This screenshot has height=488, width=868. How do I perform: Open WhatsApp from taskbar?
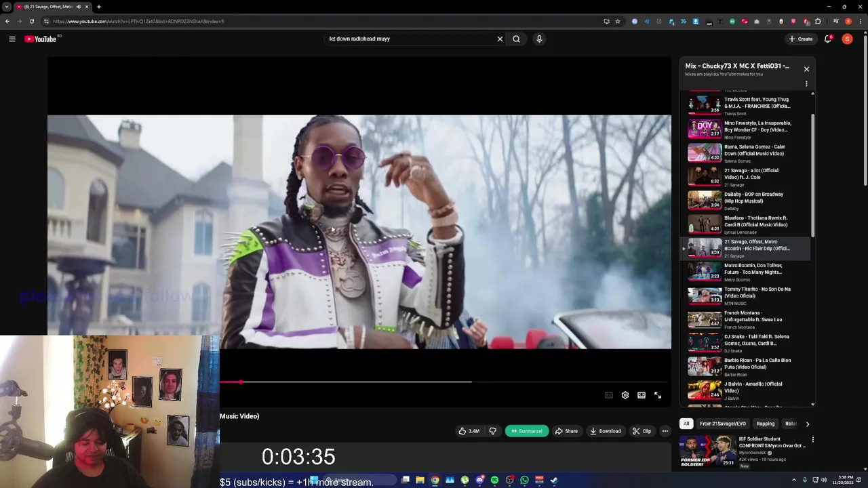pyautogui.click(x=525, y=480)
